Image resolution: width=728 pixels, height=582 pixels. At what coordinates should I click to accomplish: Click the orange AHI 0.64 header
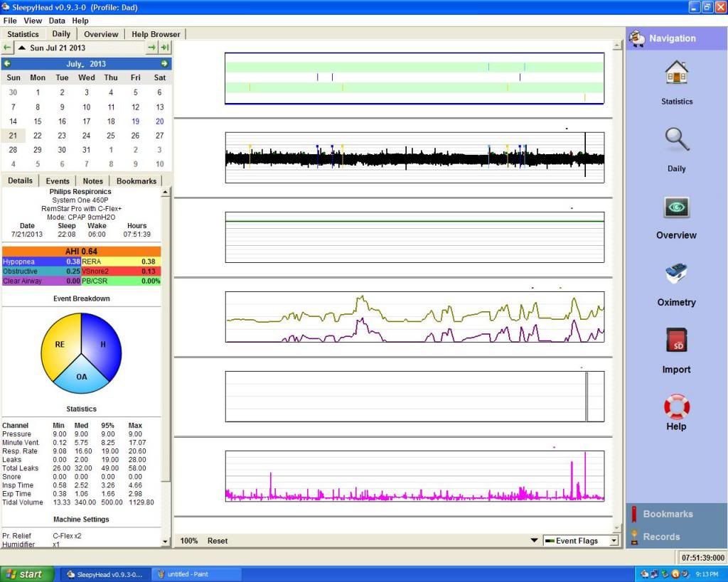[x=81, y=252]
